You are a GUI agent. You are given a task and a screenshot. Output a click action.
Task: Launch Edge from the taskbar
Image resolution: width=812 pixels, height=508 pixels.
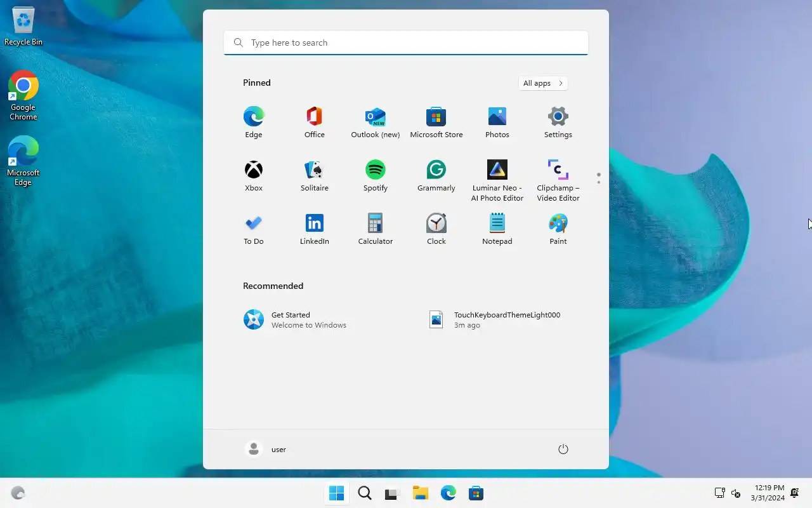(449, 493)
